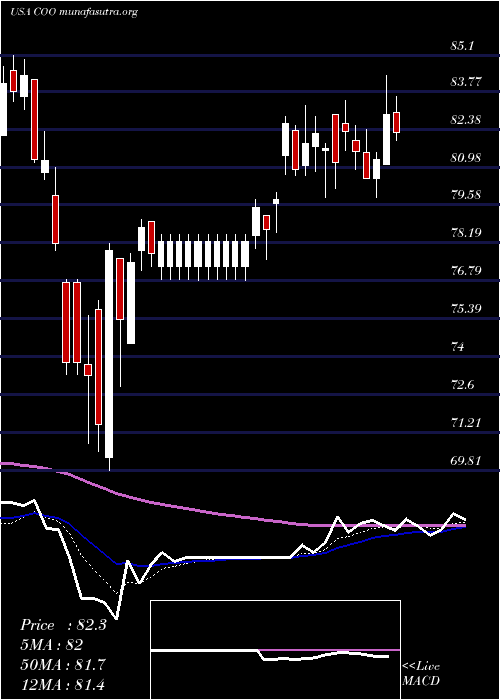Screen dimensions: 500x700
Task: Click the '12MA : 81.4' readout
Action: click(x=63, y=684)
